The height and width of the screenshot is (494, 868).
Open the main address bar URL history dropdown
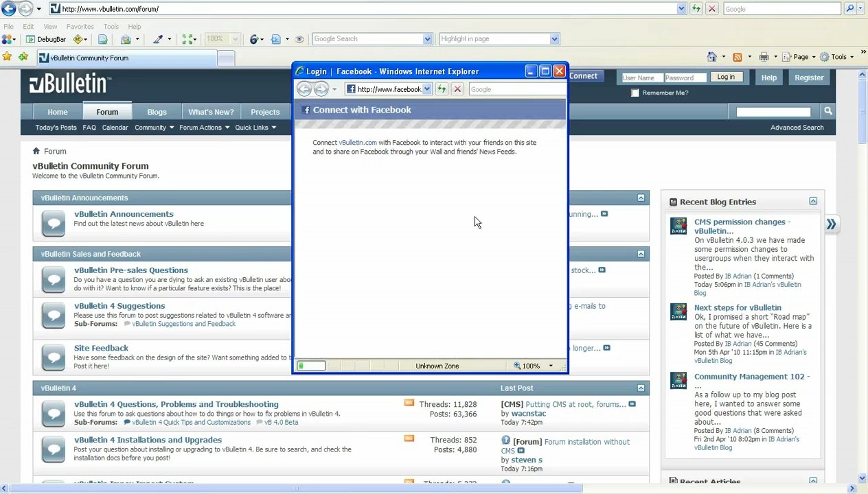click(x=681, y=9)
